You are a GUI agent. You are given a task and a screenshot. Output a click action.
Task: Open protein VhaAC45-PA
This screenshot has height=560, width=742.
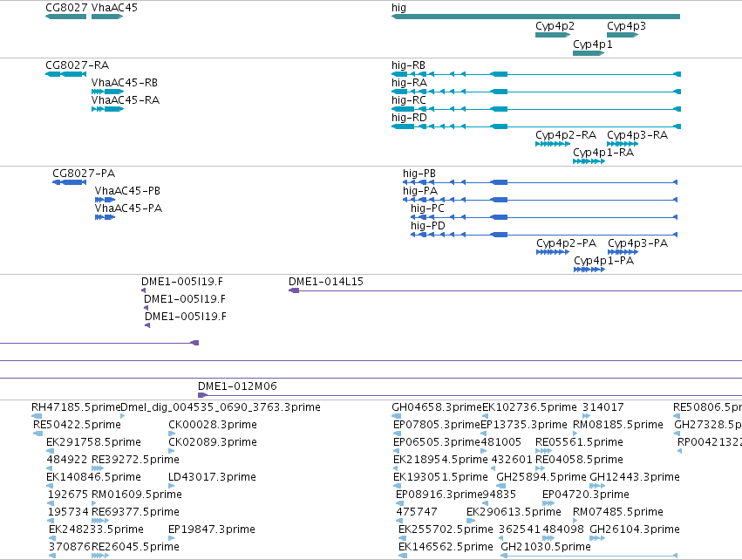pos(105,217)
